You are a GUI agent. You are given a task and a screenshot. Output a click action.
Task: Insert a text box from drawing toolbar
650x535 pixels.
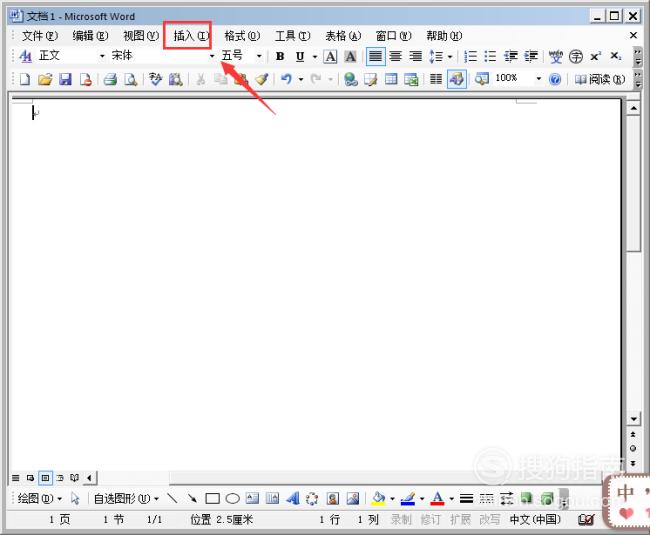(252, 498)
